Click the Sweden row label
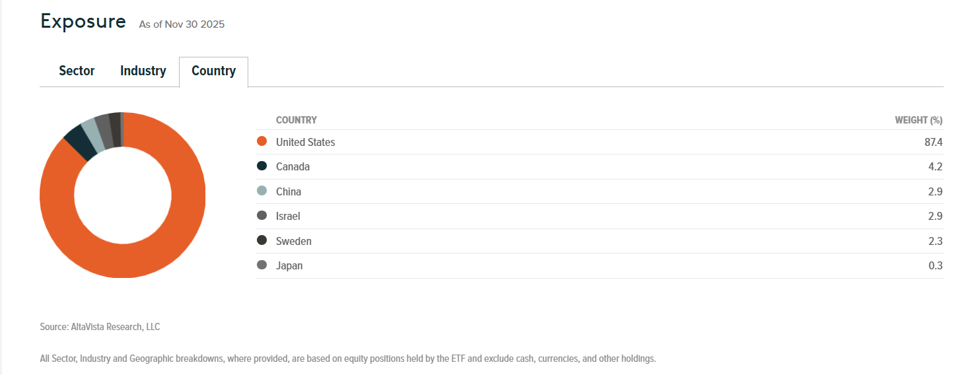This screenshot has width=980, height=375. 293,241
